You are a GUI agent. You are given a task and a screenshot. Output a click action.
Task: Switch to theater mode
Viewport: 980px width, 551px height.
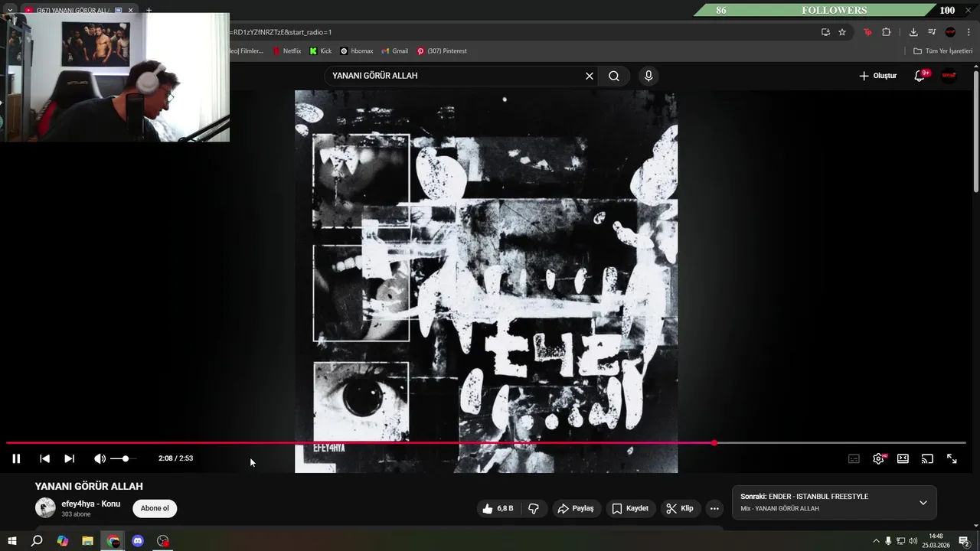(x=903, y=458)
